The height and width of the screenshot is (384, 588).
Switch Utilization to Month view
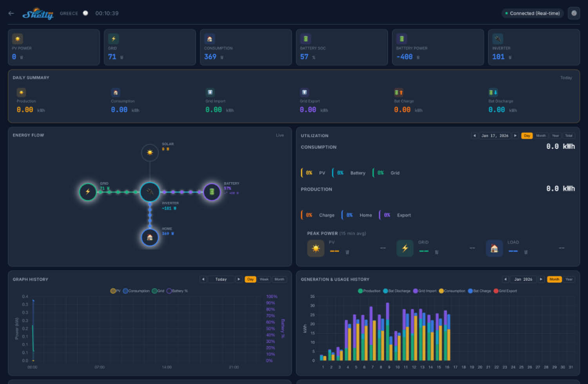pos(541,136)
